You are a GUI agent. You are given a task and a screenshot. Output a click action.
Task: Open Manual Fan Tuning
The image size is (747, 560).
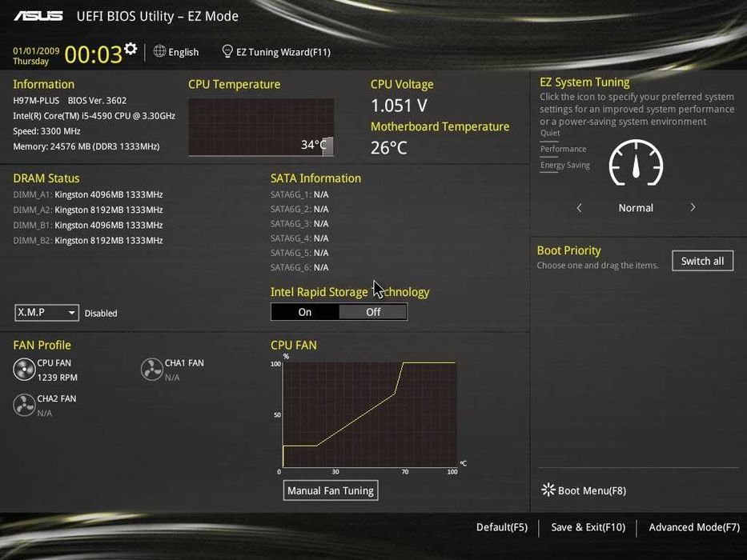coord(331,490)
